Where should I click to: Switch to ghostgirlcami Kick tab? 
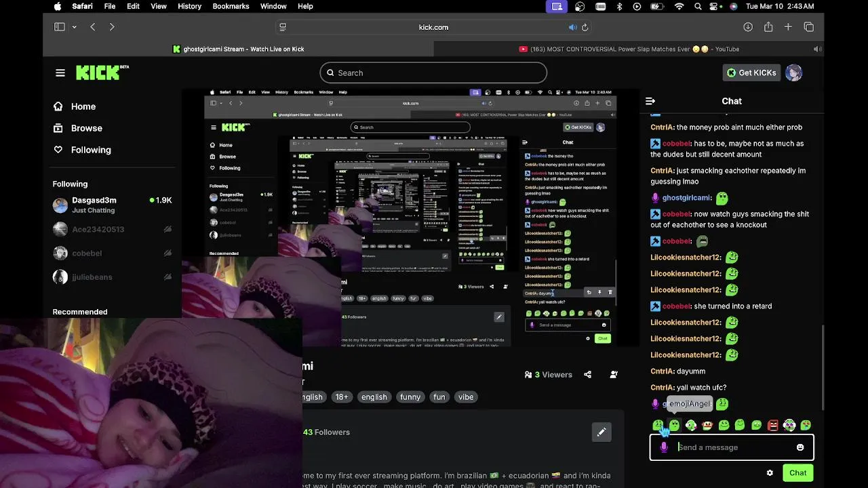pyautogui.click(x=238, y=49)
